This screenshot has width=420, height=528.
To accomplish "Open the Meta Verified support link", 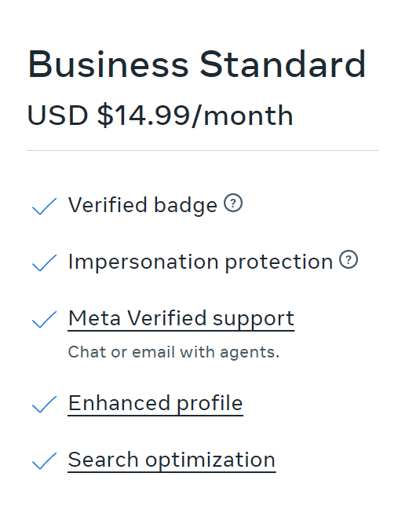I will [x=181, y=319].
